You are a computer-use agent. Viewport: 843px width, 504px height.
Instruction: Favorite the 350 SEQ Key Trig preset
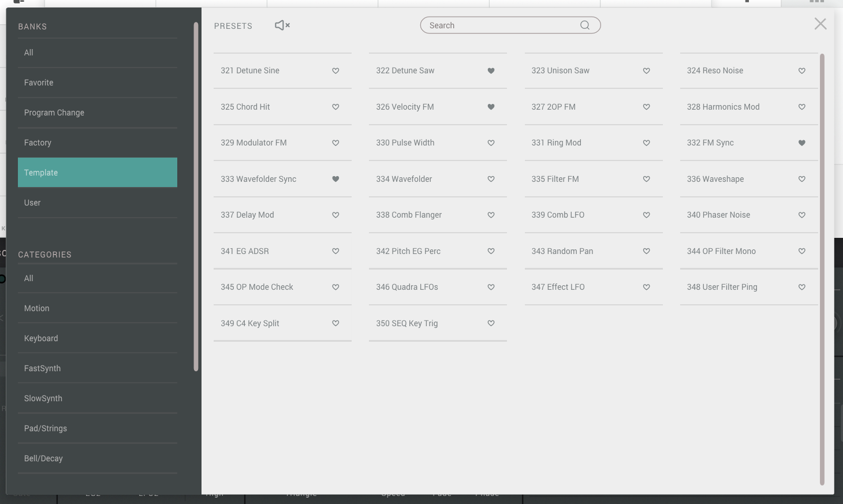point(491,323)
